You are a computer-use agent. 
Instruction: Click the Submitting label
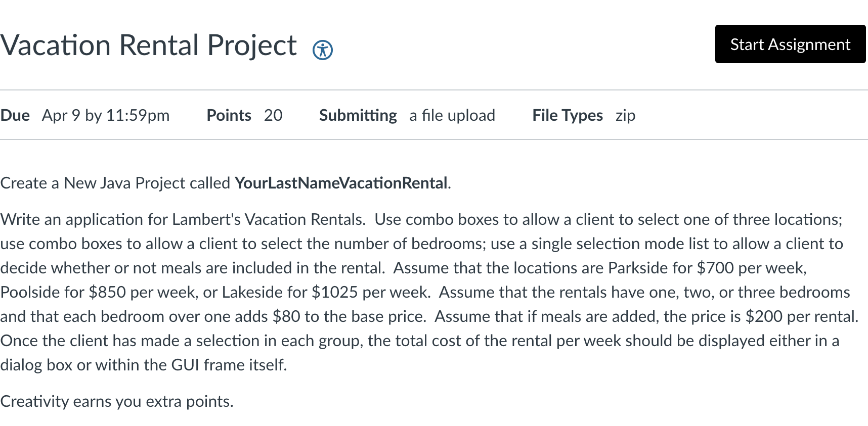pyautogui.click(x=358, y=115)
